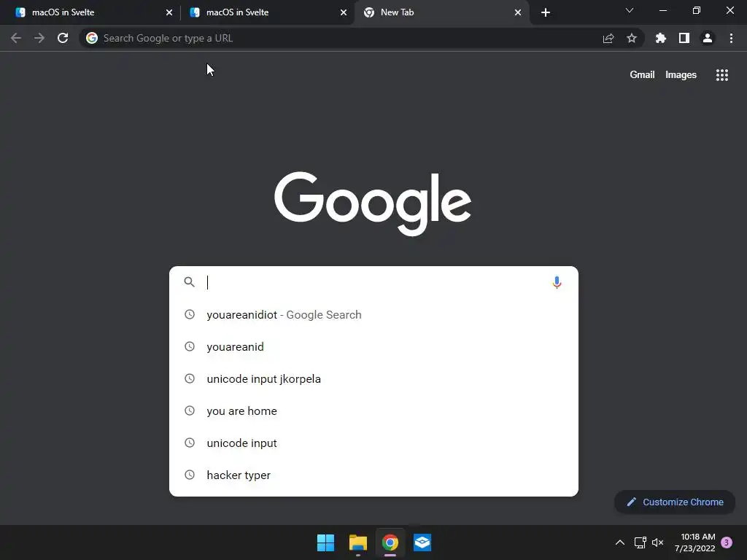The width and height of the screenshot is (747, 560).
Task: Pick the you are home suggestion
Action: point(374,411)
